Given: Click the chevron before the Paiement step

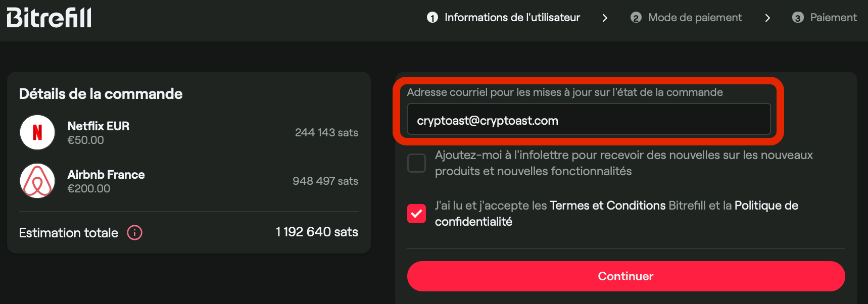Looking at the screenshot, I should click(767, 17).
